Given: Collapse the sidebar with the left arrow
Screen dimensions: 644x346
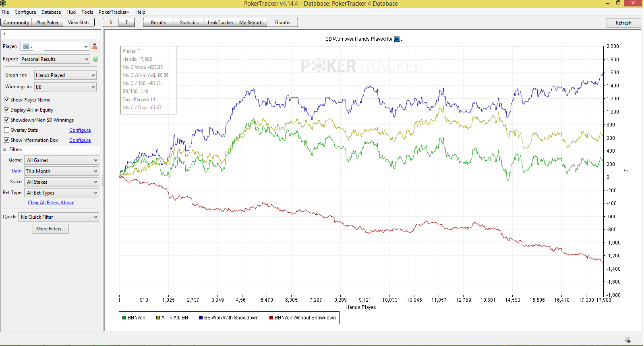Looking at the screenshot, I should [x=4, y=34].
